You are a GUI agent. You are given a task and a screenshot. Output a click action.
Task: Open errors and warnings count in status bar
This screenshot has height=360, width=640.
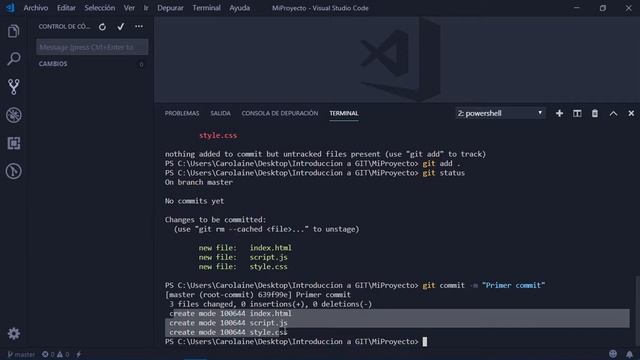coord(56,354)
